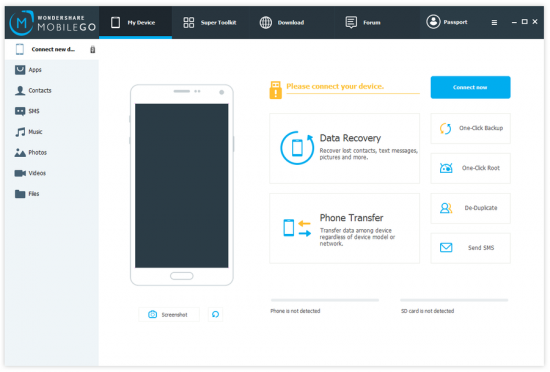The height and width of the screenshot is (372, 550).
Task: Open the Download tab
Action: click(x=282, y=22)
